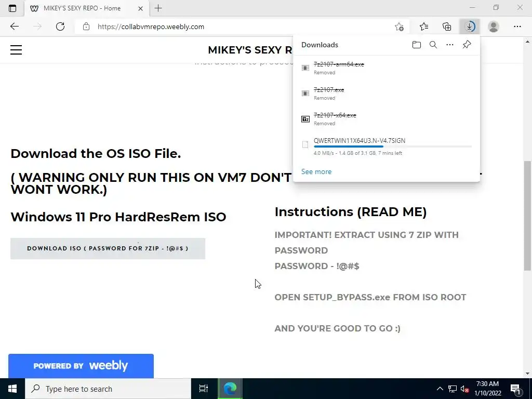
Task: Open the browser profile avatar
Action: [x=494, y=26]
